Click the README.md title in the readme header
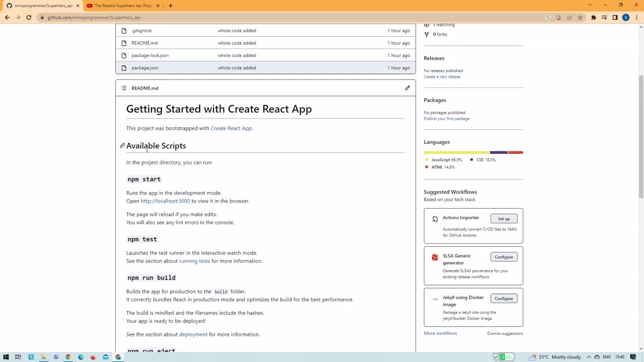644x362 pixels. [145, 88]
